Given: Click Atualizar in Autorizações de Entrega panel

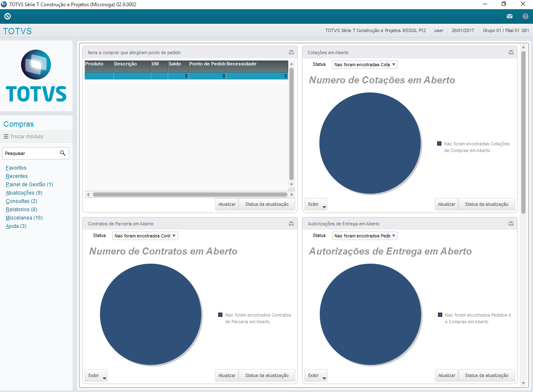Looking at the screenshot, I should [447, 375].
